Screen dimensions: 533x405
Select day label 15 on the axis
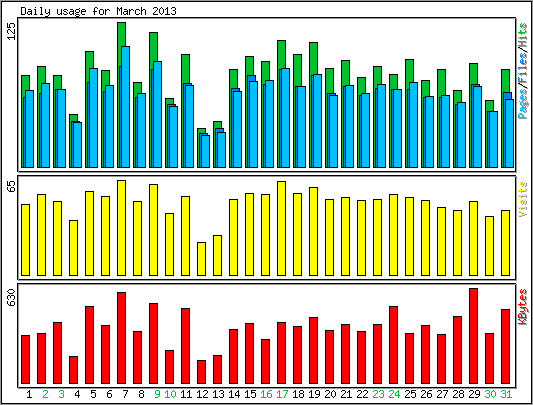coord(250,394)
